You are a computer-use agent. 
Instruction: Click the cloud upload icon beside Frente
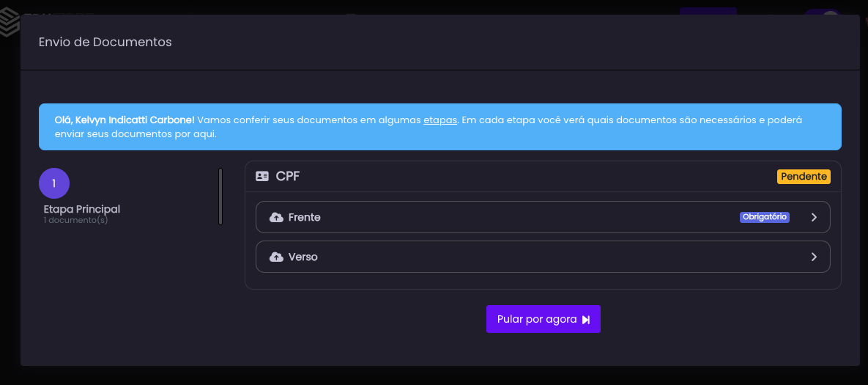tap(276, 218)
